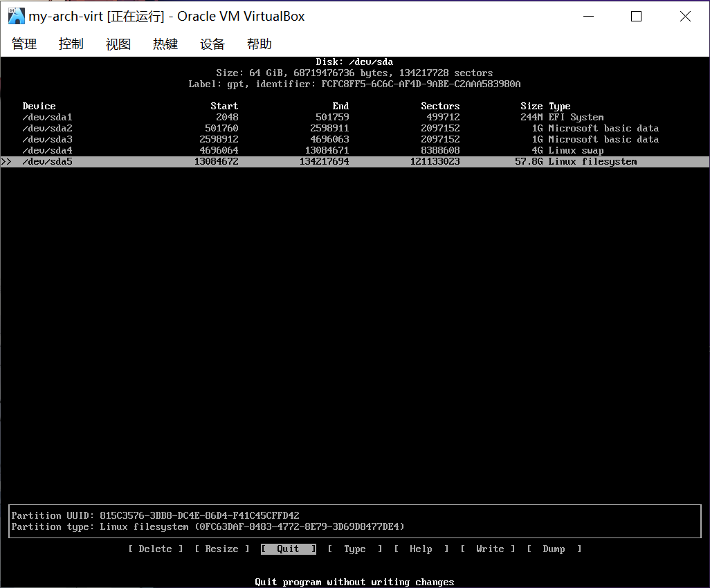
Task: Open the 控制 menu
Action: click(71, 44)
